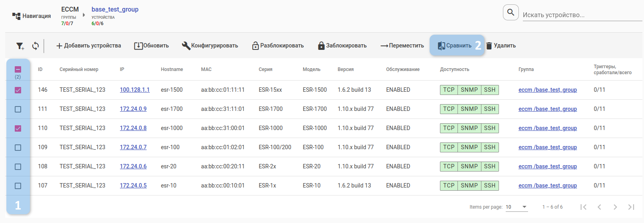Open the add-filter funnel icon

[x=20, y=46]
